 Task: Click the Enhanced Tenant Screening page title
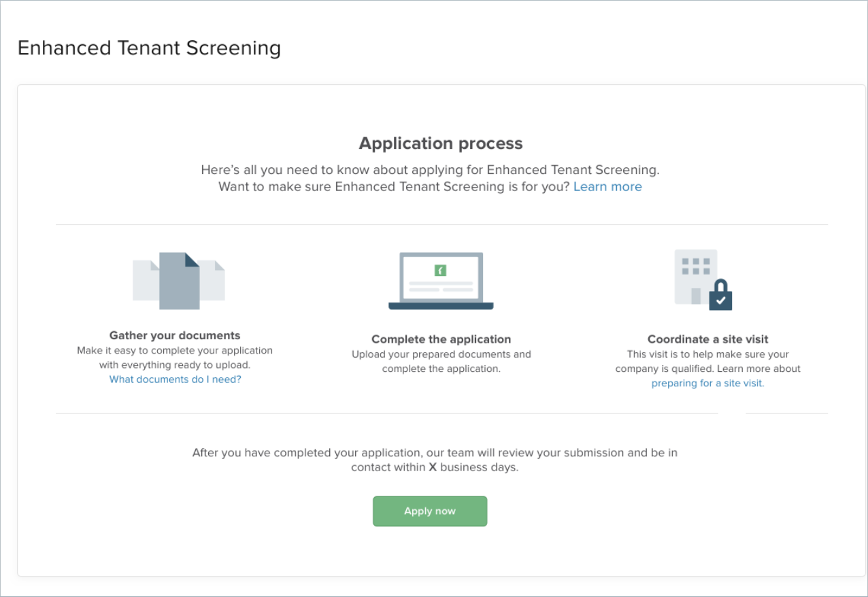[x=149, y=48]
